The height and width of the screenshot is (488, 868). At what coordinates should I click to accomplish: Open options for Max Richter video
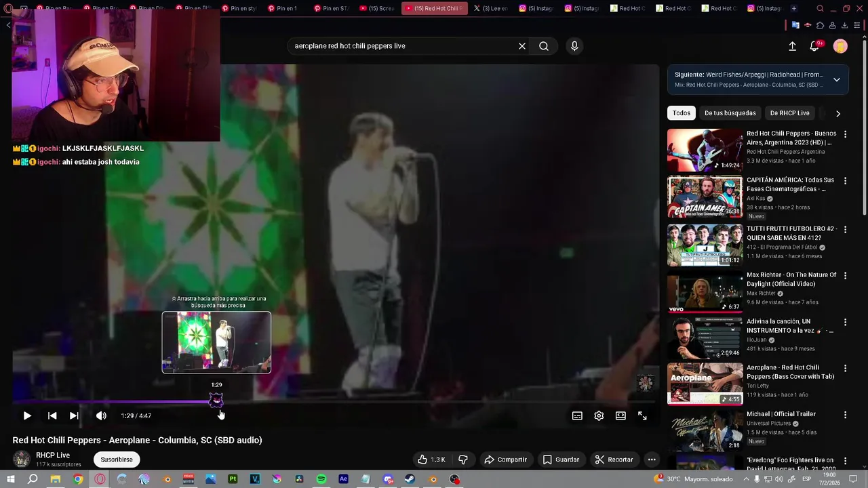coord(845,276)
